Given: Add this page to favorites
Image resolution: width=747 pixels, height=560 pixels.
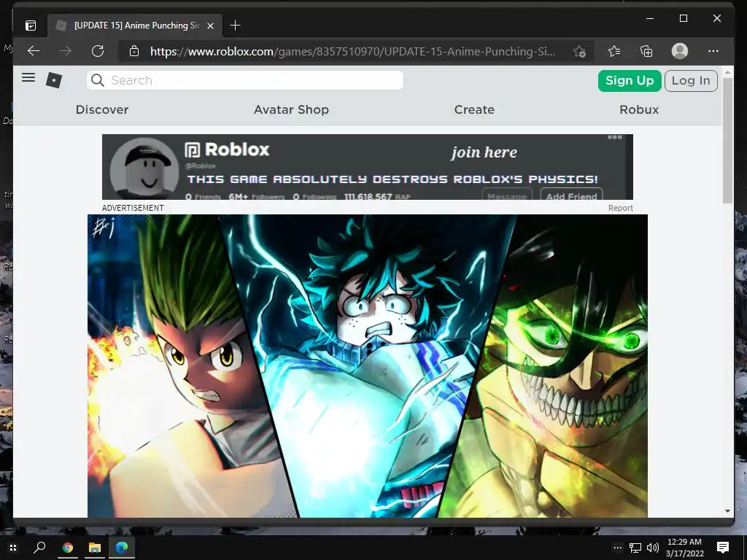Looking at the screenshot, I should [x=579, y=52].
